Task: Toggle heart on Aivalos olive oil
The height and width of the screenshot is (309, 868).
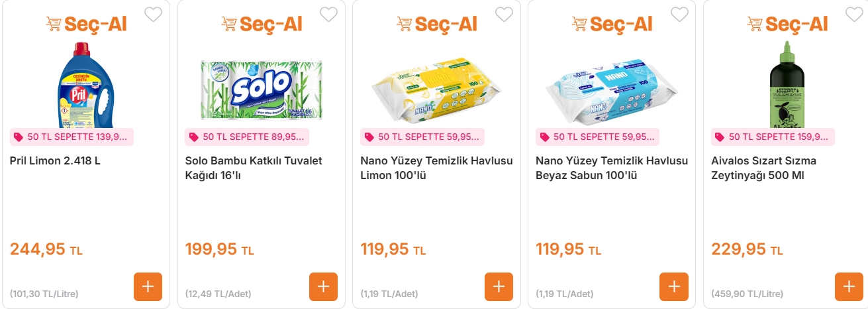Action: pos(854,14)
